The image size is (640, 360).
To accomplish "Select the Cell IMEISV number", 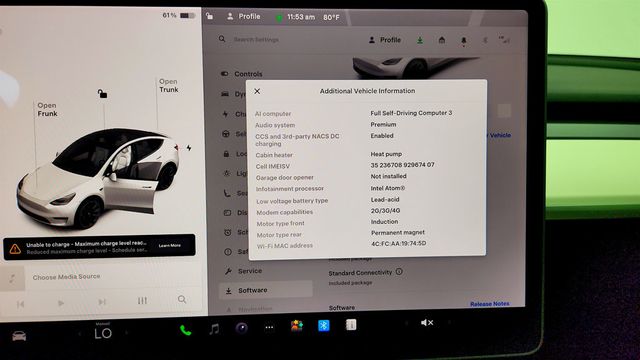I will pyautogui.click(x=402, y=165).
